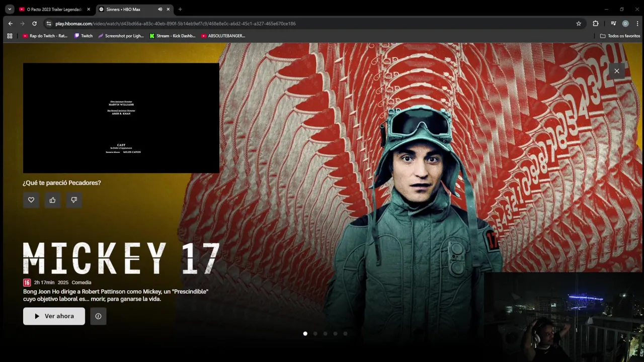Open the Rap do Twitch bookmark
644x362 pixels.
pos(45,36)
